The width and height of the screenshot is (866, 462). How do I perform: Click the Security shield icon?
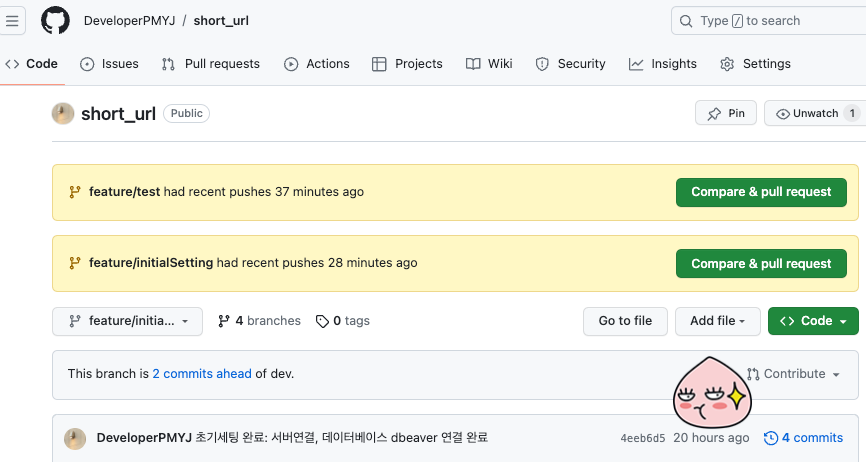[542, 64]
